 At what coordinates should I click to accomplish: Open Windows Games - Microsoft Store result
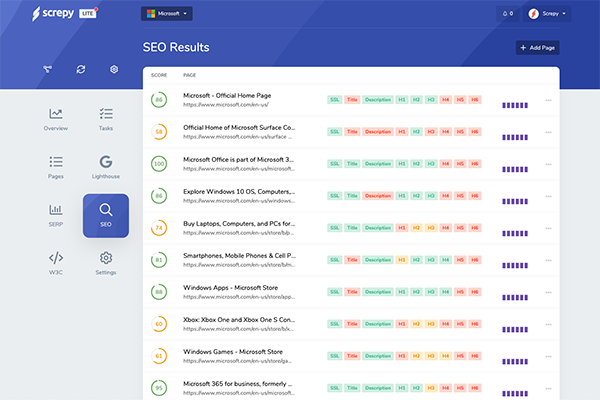coord(233,352)
